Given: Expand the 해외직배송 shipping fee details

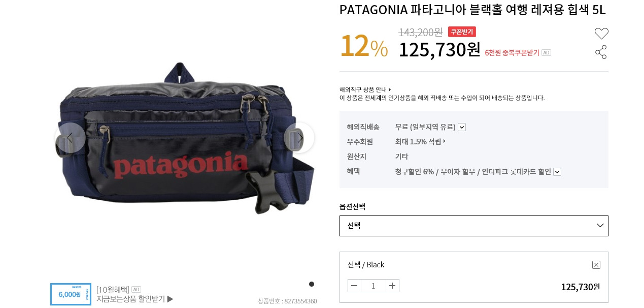Looking at the screenshot, I should (x=462, y=127).
